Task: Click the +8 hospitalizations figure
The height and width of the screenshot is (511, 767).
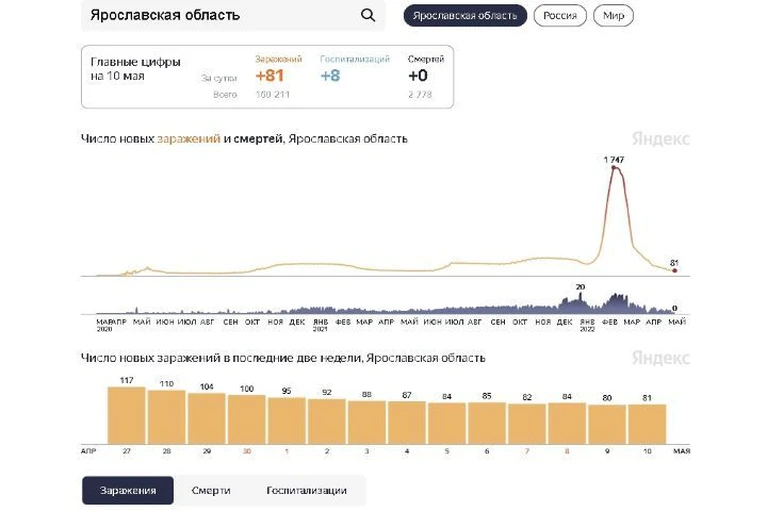Action: [x=330, y=76]
